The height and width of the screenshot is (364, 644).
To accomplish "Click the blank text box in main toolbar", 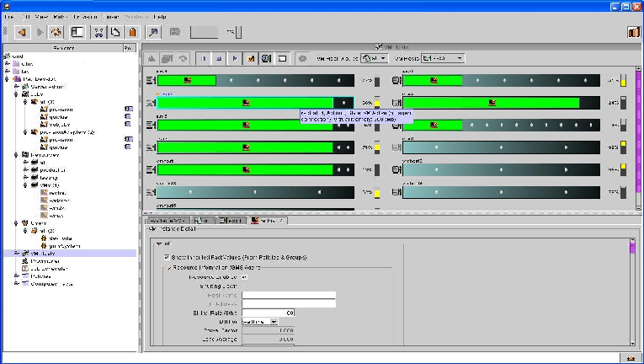I will click(x=204, y=32).
